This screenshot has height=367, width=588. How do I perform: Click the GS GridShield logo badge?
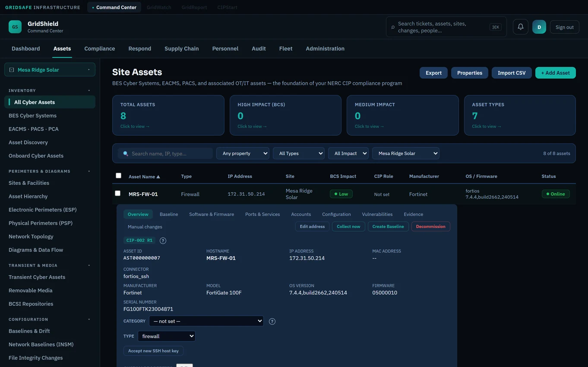tap(15, 27)
